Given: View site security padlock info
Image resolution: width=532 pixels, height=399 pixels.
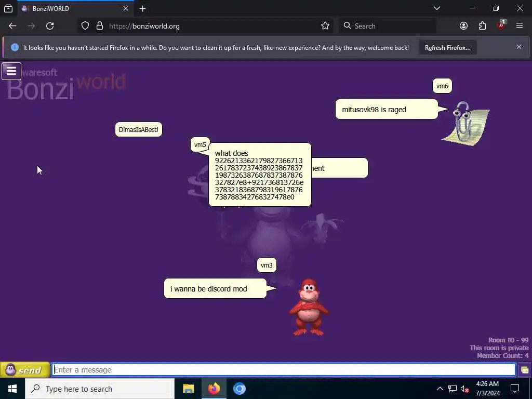Looking at the screenshot, I should pyautogui.click(x=99, y=26).
